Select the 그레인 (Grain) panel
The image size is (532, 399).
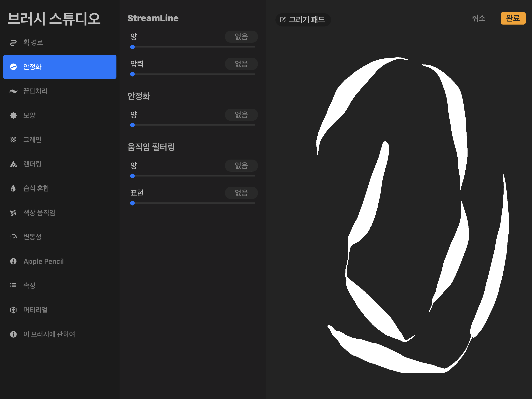[33, 139]
